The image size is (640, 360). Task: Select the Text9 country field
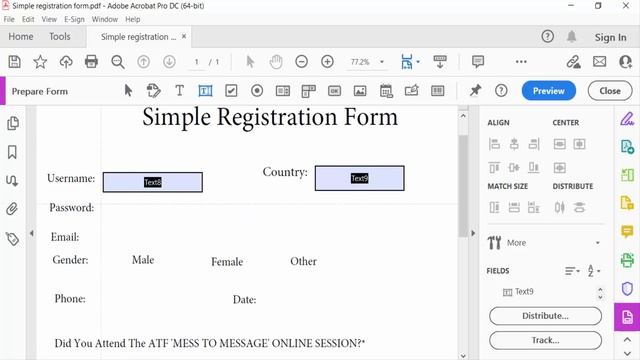click(x=360, y=178)
